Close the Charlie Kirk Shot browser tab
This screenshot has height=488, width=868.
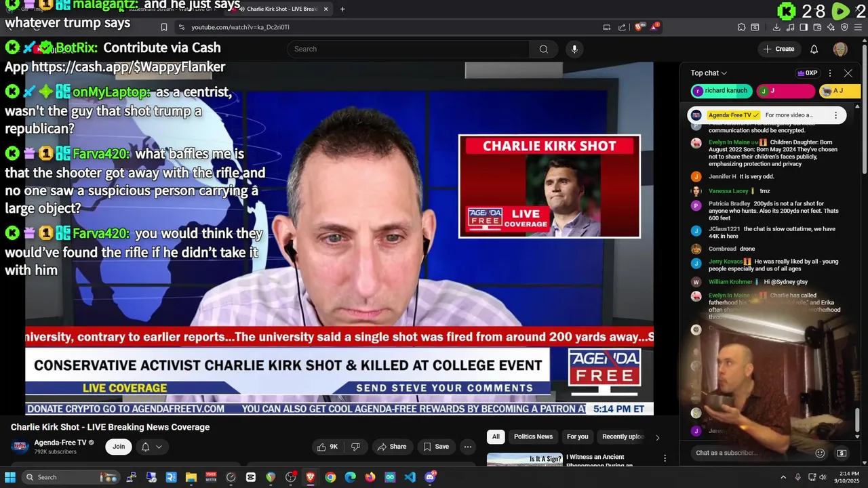326,9
